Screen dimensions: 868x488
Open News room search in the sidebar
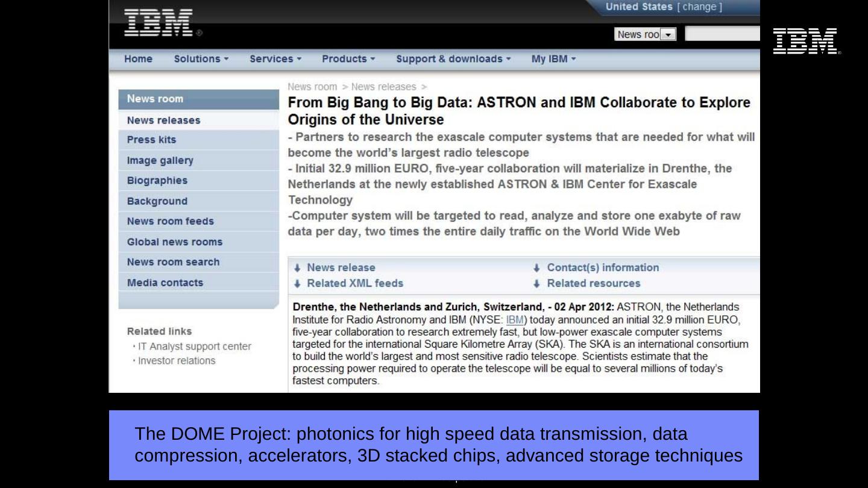point(199,263)
